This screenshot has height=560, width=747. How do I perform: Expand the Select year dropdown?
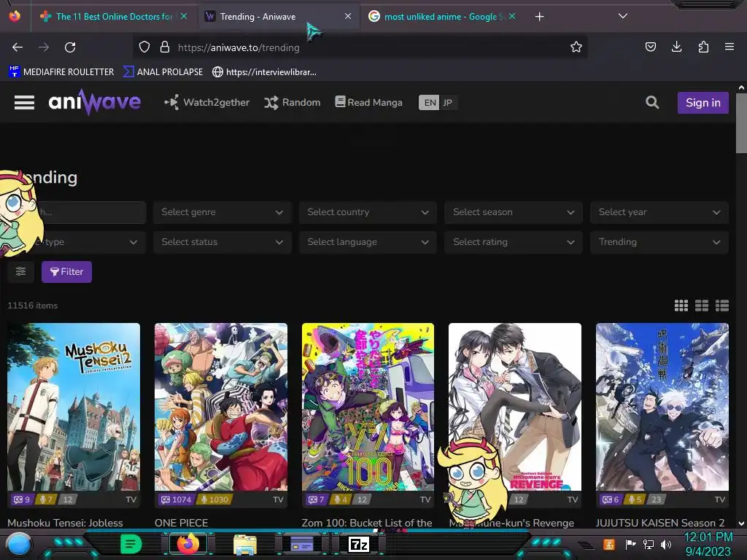coord(659,212)
